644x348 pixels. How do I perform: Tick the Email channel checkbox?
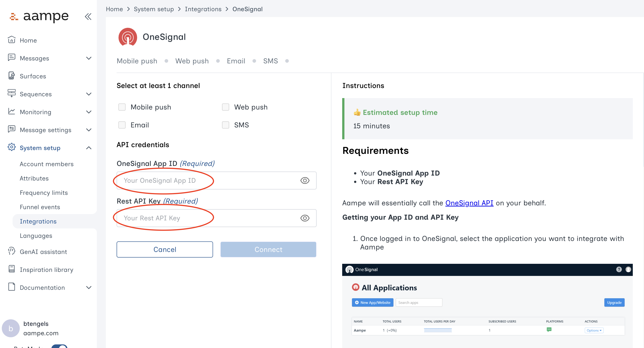122,125
